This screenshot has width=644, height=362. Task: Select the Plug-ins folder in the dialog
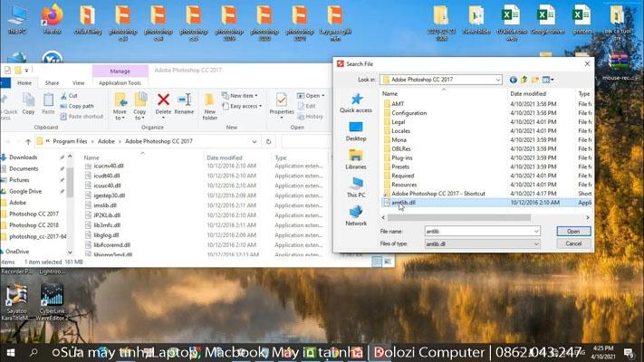pyautogui.click(x=401, y=157)
